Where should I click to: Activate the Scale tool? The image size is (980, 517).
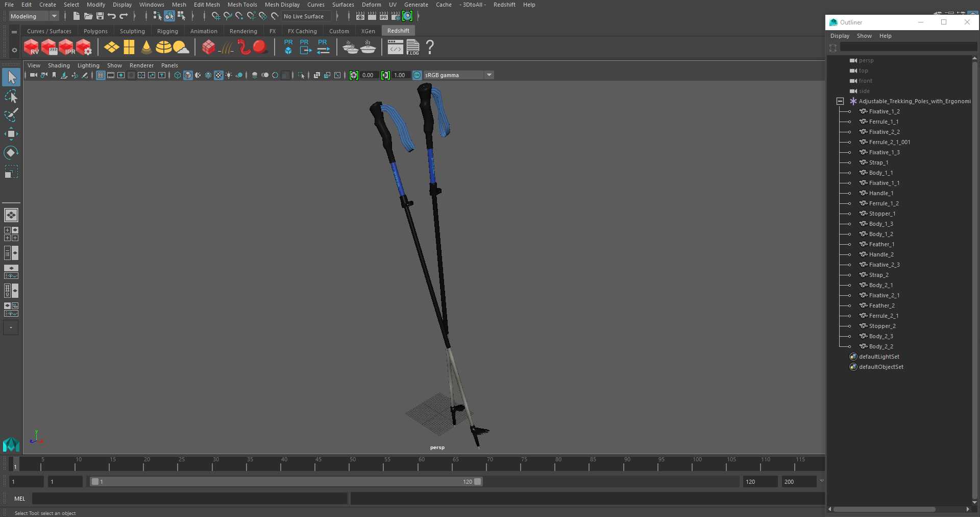pyautogui.click(x=11, y=172)
